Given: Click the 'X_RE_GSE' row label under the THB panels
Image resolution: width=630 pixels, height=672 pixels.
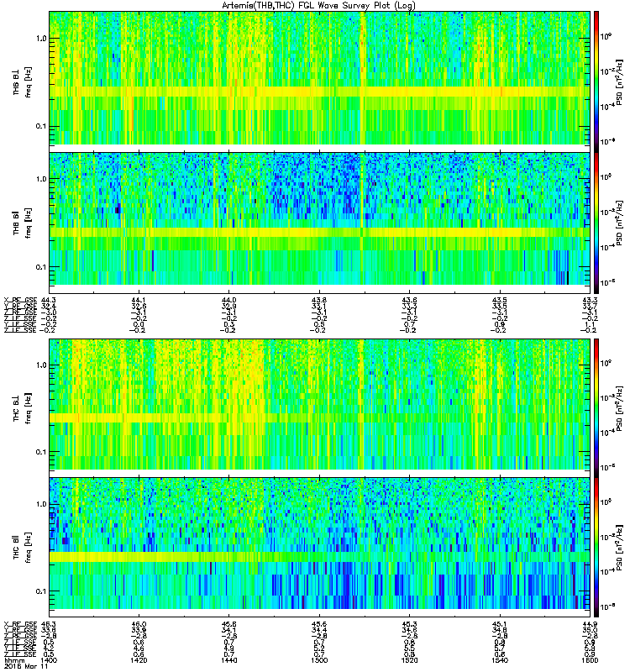Looking at the screenshot, I should [20, 300].
